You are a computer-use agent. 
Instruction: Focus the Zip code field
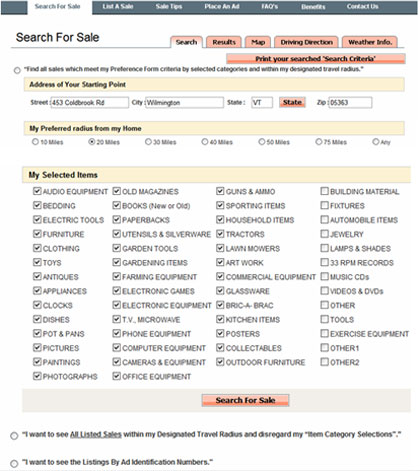click(350, 103)
